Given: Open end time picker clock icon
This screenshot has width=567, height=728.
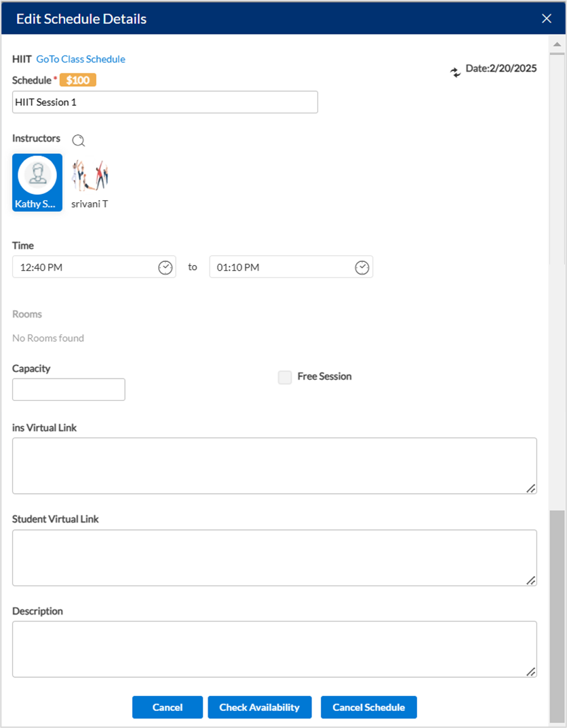Looking at the screenshot, I should coord(362,267).
